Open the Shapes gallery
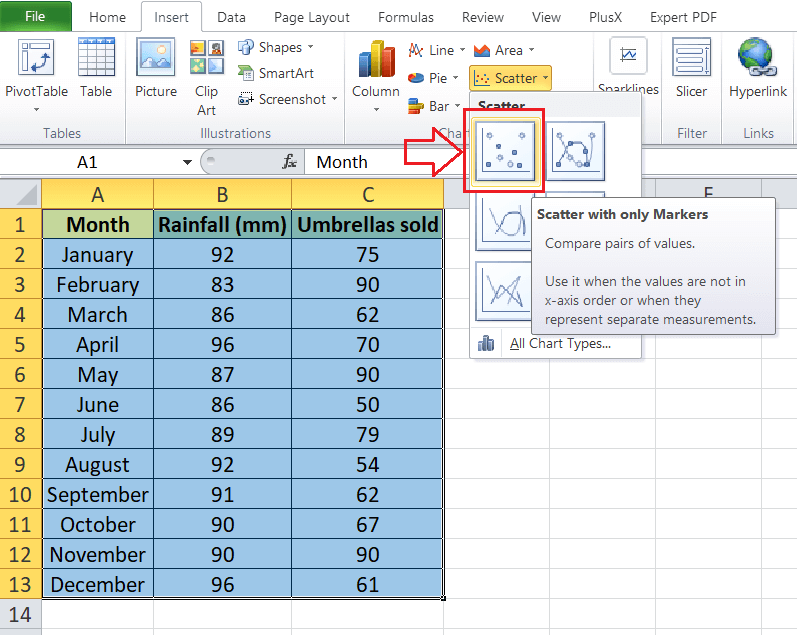 pyautogui.click(x=275, y=47)
